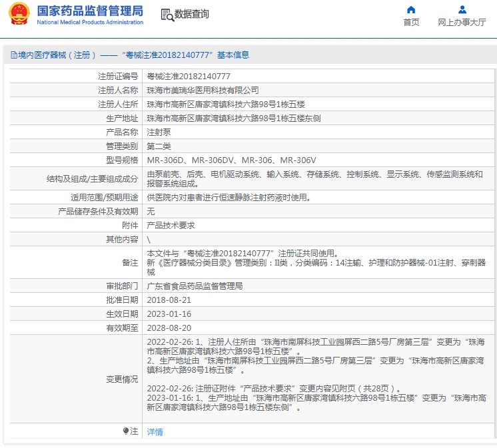
Task: Select 产品技术要求 attachment value
Action: point(171,226)
